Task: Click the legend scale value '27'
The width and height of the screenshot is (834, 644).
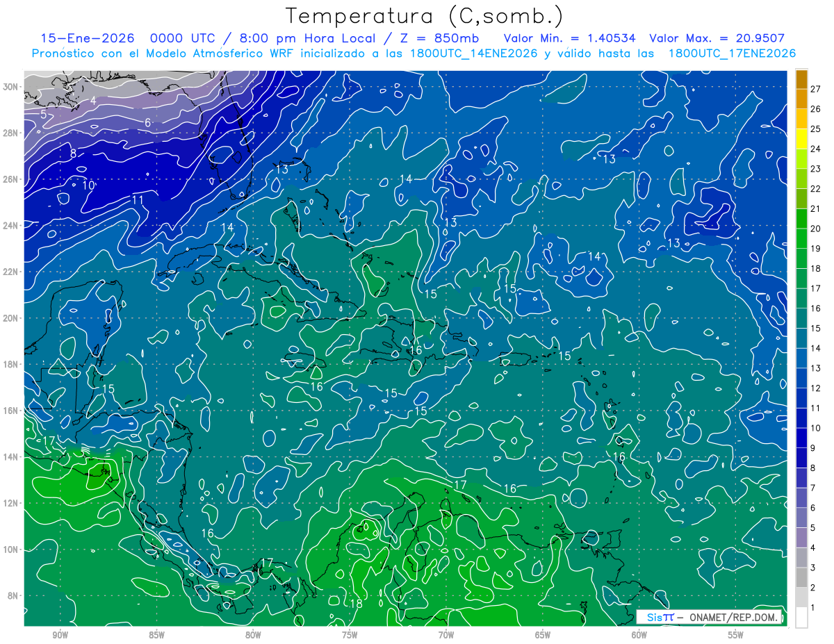Action: 816,89
